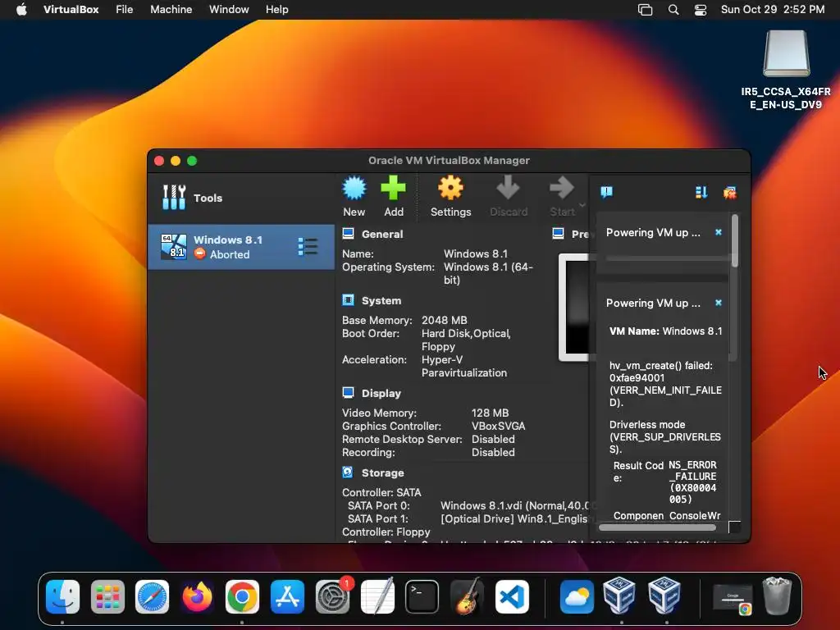The width and height of the screenshot is (840, 630).
Task: Toggle notification sort order icon
Action: click(x=701, y=192)
